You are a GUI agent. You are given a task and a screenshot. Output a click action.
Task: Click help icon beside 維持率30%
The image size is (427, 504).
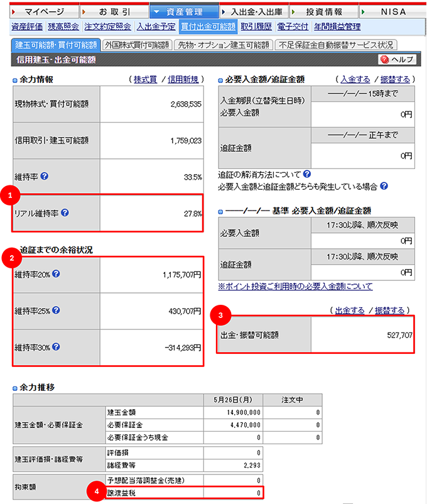[x=56, y=347]
